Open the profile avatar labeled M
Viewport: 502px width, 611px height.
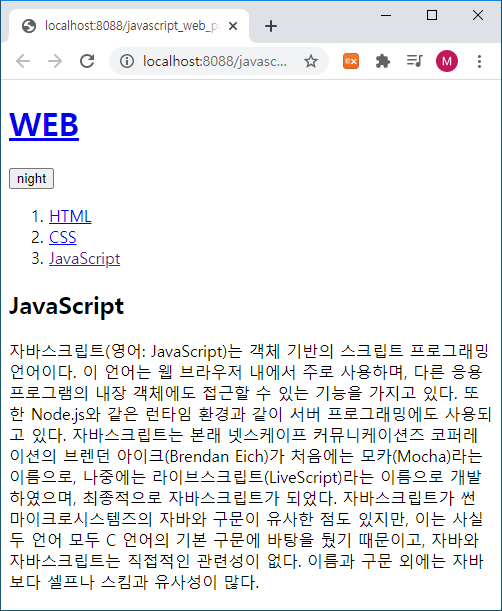tap(447, 61)
